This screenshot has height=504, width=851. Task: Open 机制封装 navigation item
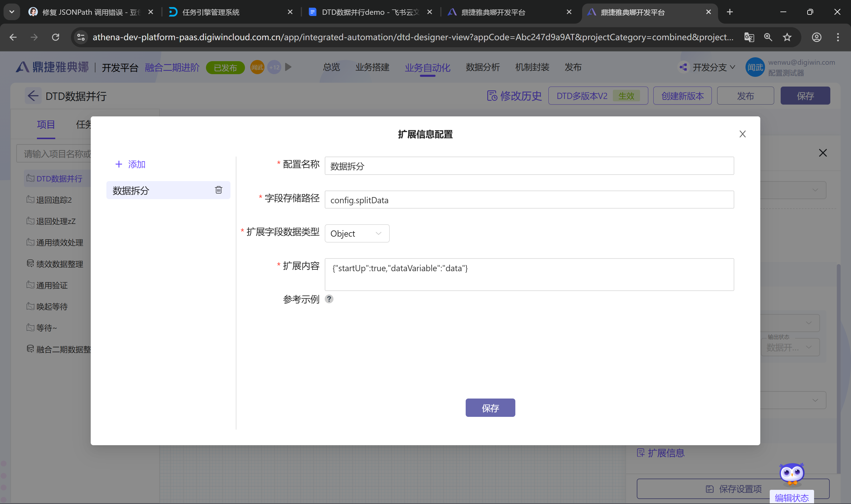(532, 67)
